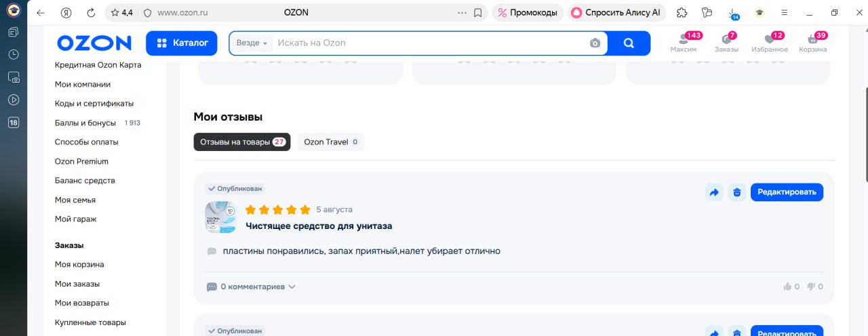Click the page vertical scrollbar

coord(865,135)
